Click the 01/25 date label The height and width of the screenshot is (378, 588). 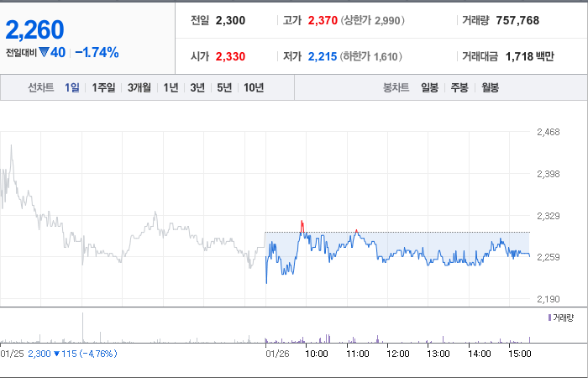point(13,354)
